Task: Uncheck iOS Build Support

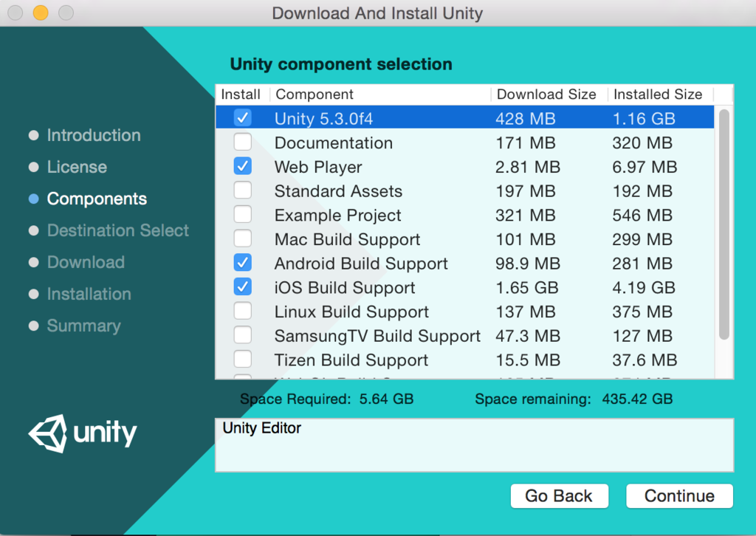Action: [x=242, y=286]
